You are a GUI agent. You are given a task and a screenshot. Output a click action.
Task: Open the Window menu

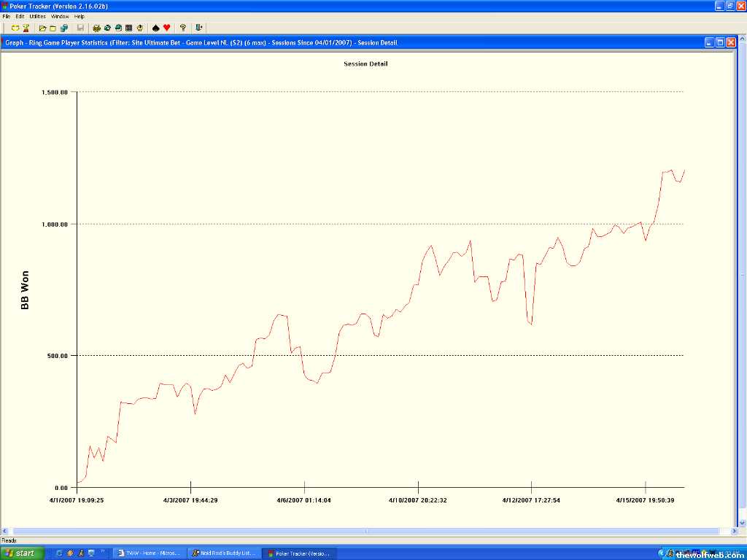61,16
